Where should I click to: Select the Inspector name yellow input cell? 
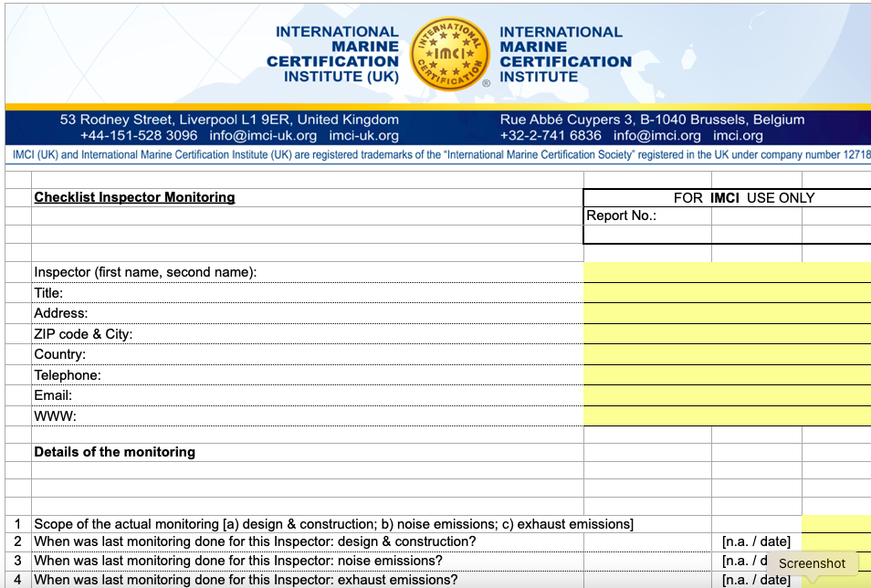point(726,272)
